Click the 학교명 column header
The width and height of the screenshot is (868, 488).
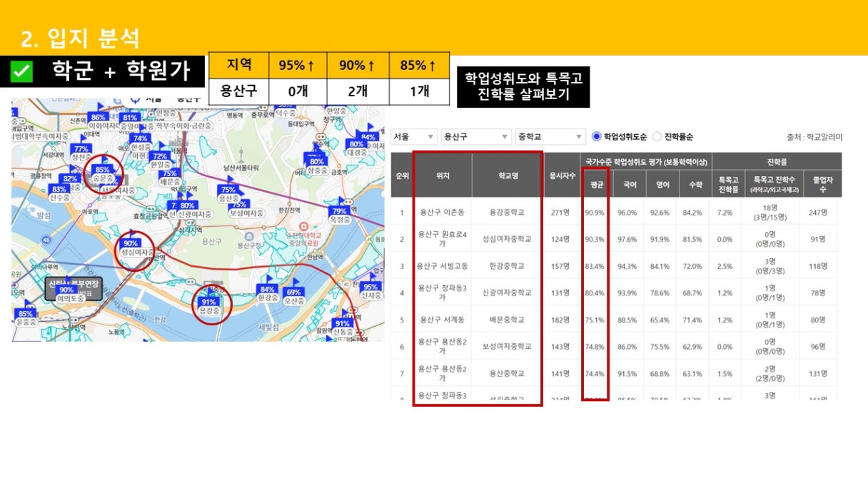coord(507,175)
